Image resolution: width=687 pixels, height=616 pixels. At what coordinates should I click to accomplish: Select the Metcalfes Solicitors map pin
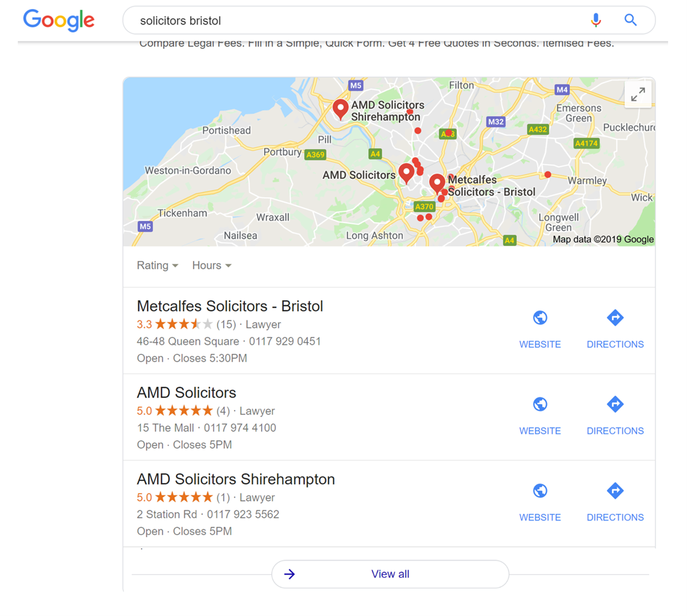437,183
